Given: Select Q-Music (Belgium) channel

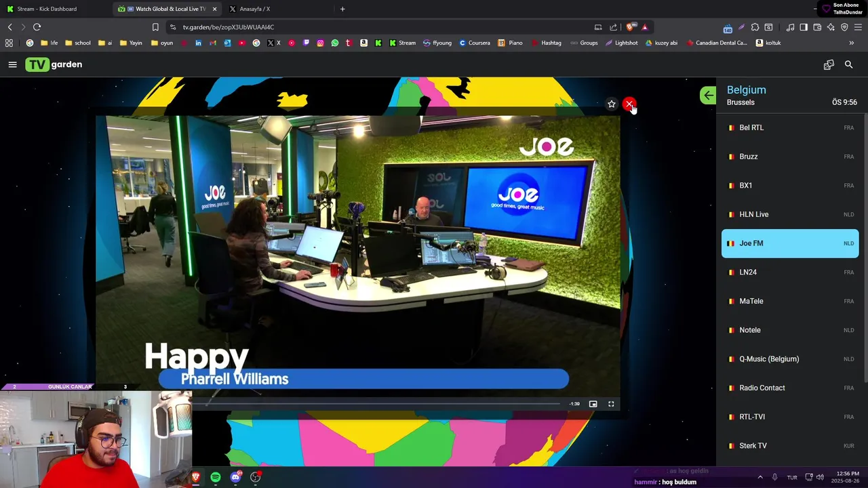Looking at the screenshot, I should coord(790,359).
